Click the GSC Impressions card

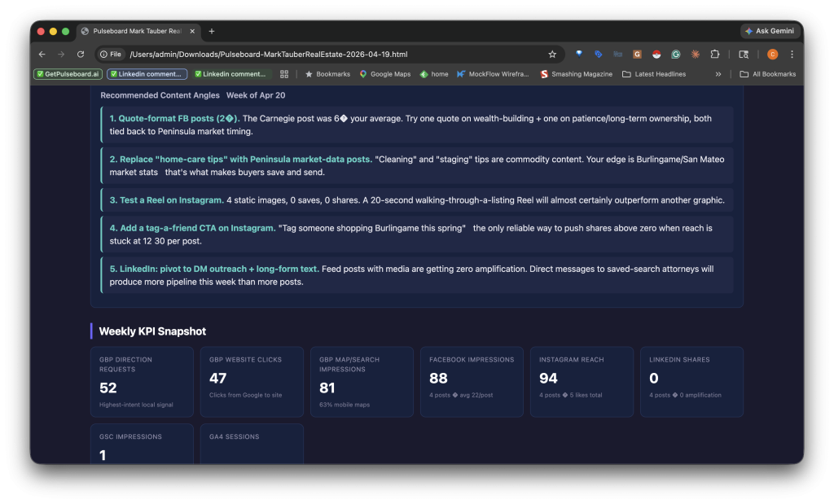(142, 444)
